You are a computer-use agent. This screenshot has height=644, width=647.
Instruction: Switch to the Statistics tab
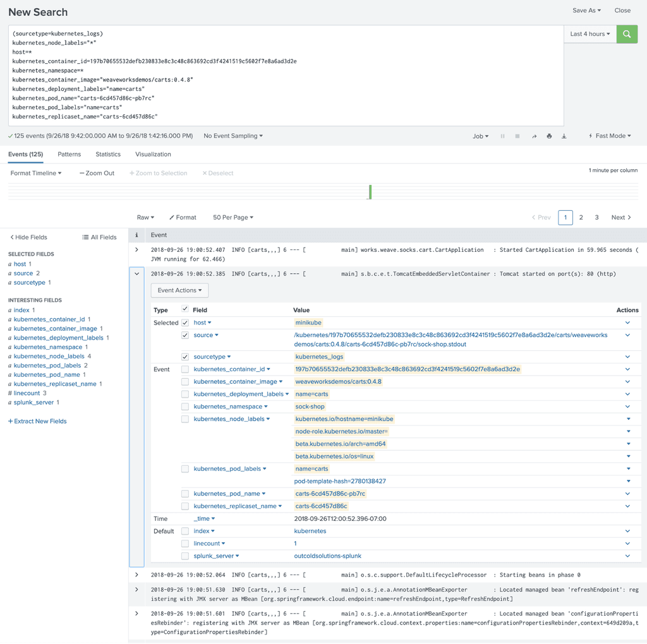(108, 154)
